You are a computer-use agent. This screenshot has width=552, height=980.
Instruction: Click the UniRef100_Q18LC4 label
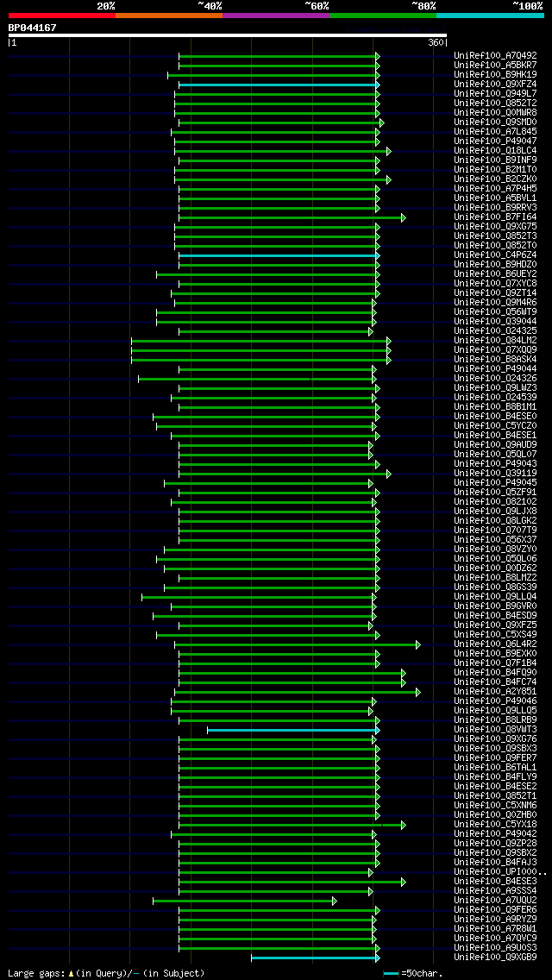495,151
